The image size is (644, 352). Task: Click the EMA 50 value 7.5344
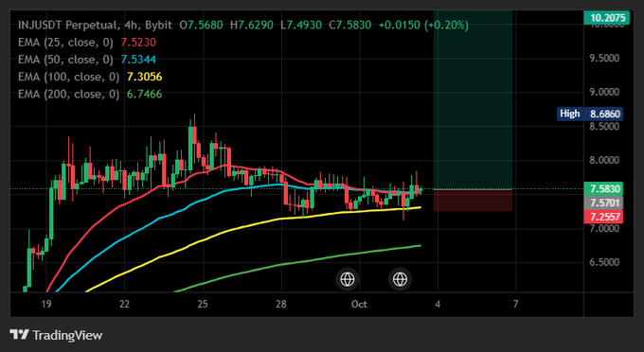pyautogui.click(x=138, y=60)
